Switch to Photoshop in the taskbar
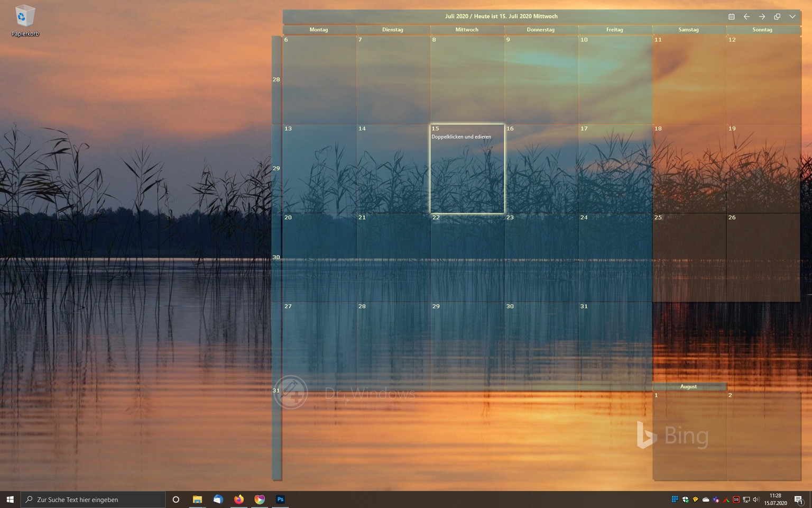 (x=280, y=500)
